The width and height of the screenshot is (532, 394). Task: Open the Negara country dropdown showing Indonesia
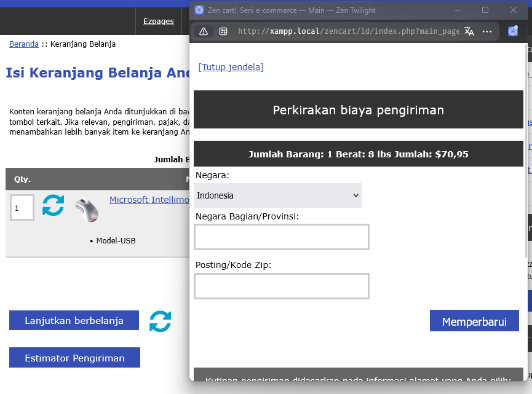coord(277,195)
